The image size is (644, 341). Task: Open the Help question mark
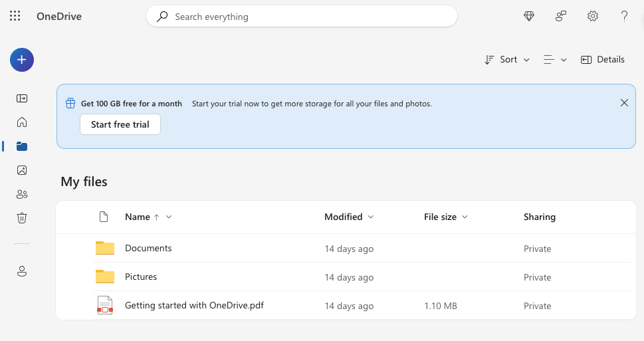pos(624,16)
